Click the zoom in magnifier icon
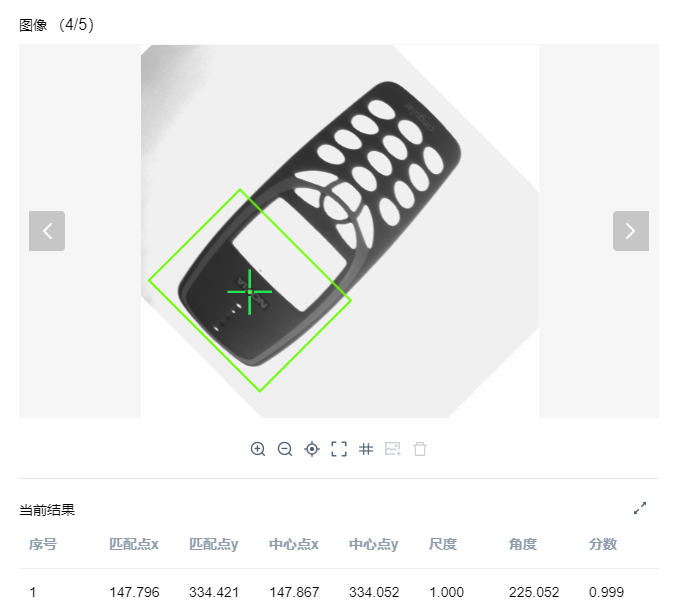The image size is (675, 615). coord(258,449)
